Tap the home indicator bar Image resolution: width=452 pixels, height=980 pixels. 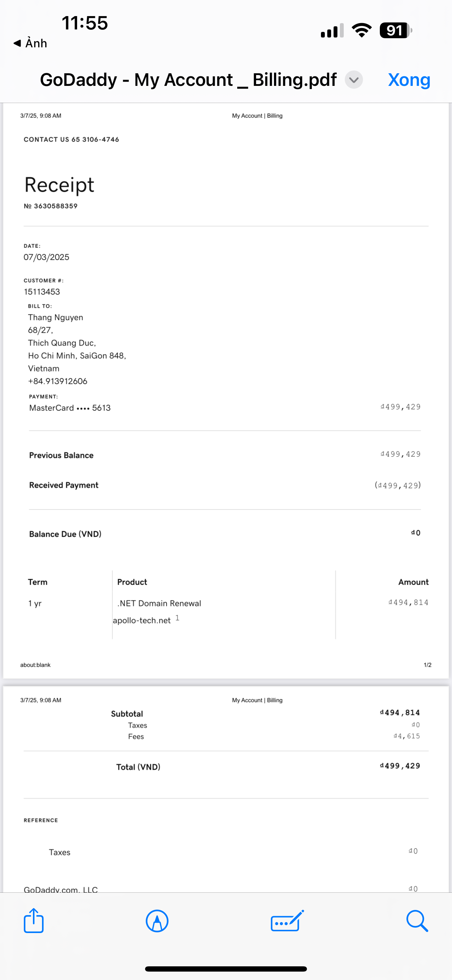point(226,968)
